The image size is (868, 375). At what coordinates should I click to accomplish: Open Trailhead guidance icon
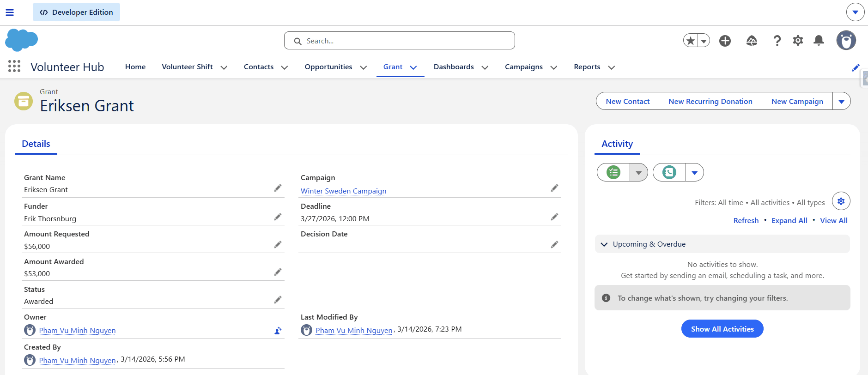[x=752, y=41]
